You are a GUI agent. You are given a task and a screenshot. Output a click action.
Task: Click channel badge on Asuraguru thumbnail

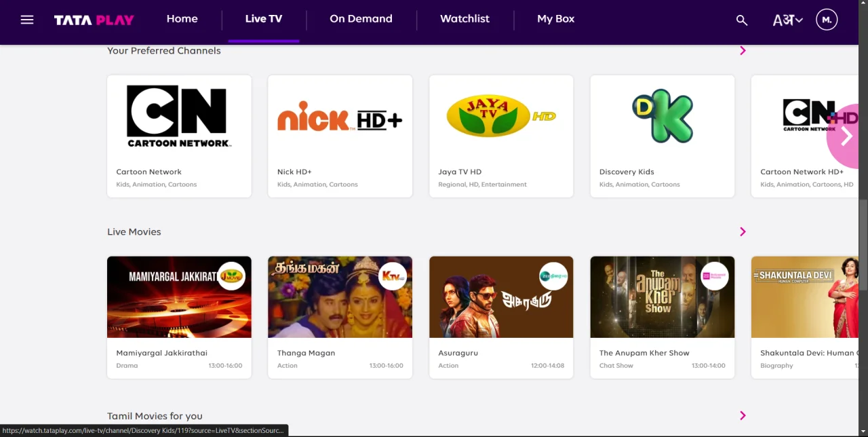coord(553,276)
